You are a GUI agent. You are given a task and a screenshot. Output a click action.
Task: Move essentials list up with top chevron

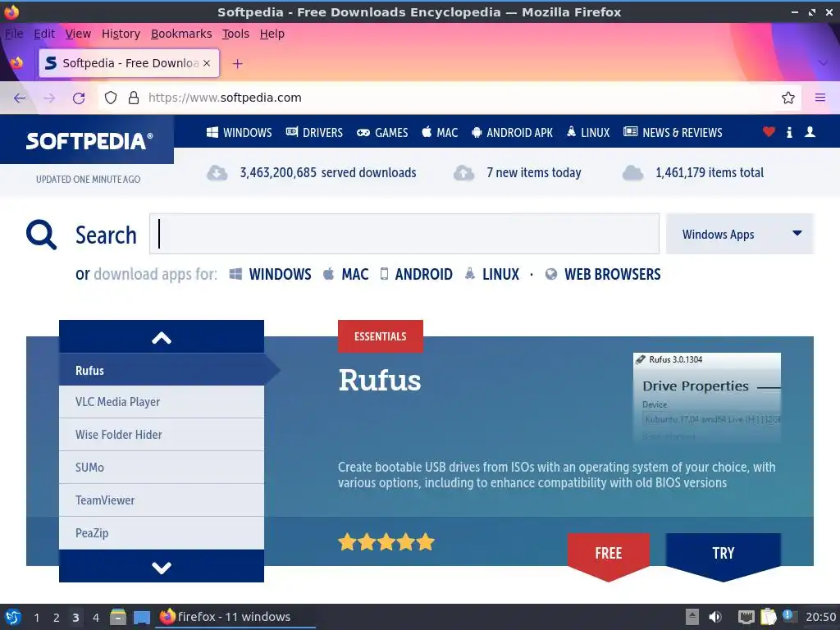pyautogui.click(x=162, y=337)
